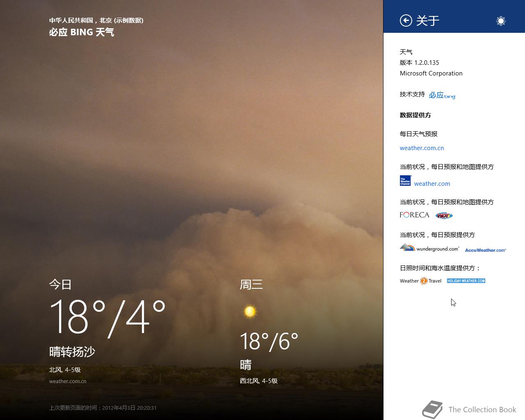
Task: Click the FORECA logo
Action: point(415,215)
